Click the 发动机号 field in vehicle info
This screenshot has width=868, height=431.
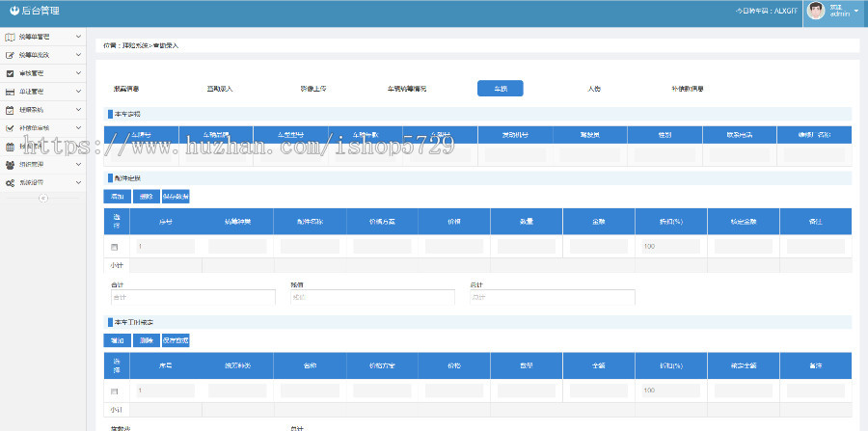coord(515,155)
